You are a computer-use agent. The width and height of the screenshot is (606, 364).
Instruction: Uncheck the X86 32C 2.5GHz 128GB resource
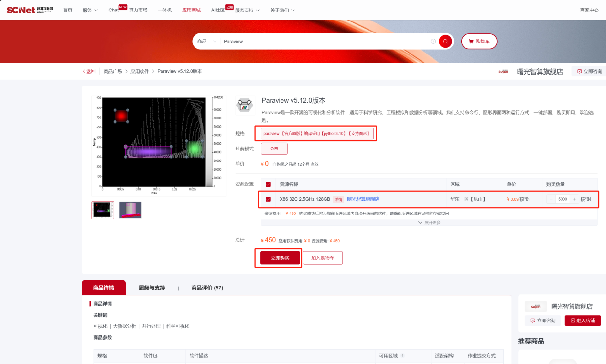268,199
